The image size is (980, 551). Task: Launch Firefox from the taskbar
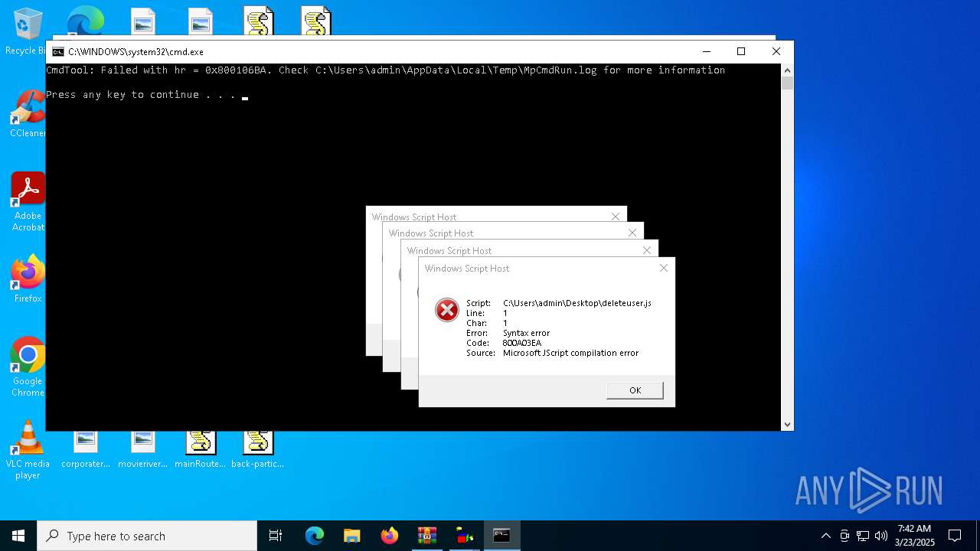coord(390,536)
